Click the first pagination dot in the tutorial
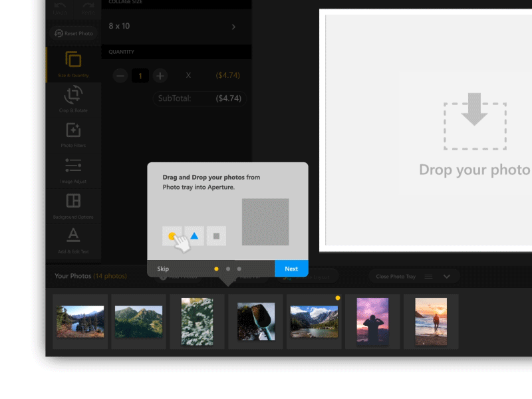532x399 pixels. [x=217, y=269]
